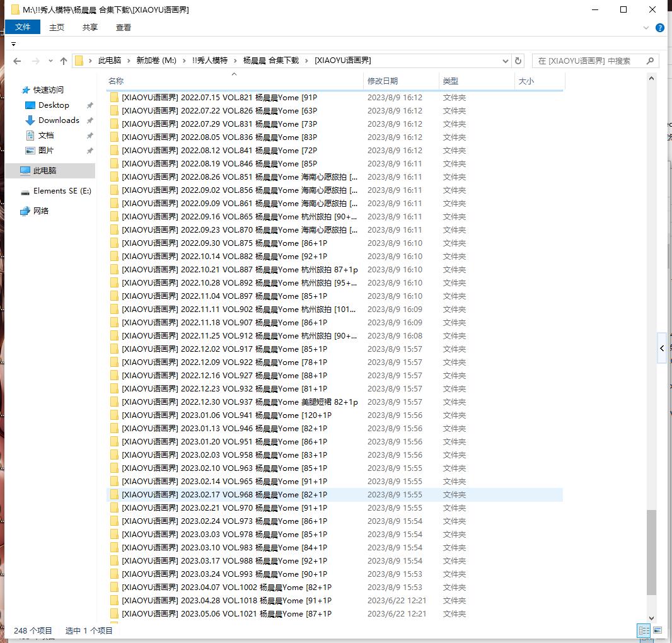Sort by 名称 column header

point(116,81)
